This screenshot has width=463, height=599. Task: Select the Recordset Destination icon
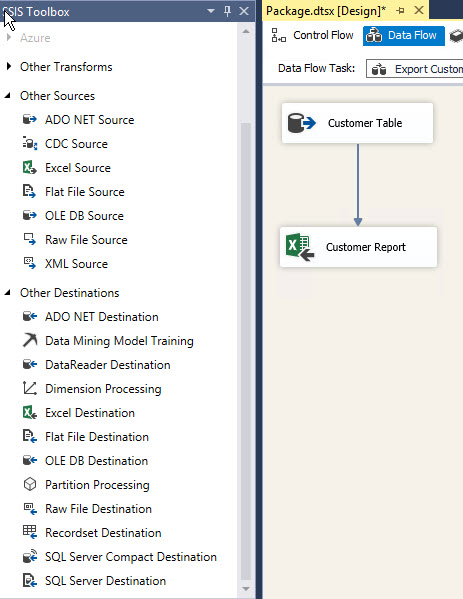pyautogui.click(x=29, y=533)
